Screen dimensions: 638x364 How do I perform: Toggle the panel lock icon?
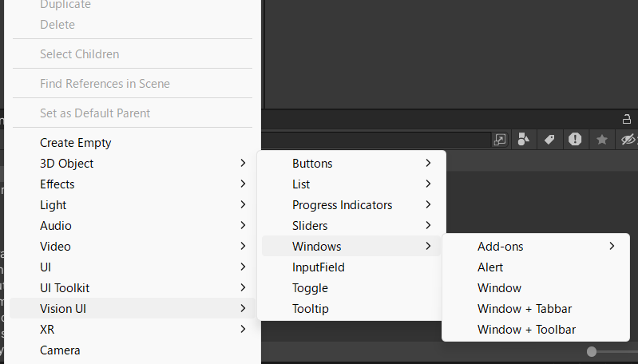627,119
